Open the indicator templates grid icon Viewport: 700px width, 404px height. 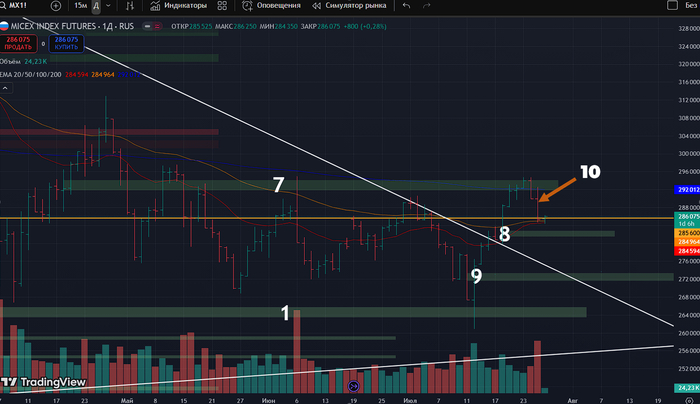point(224,6)
